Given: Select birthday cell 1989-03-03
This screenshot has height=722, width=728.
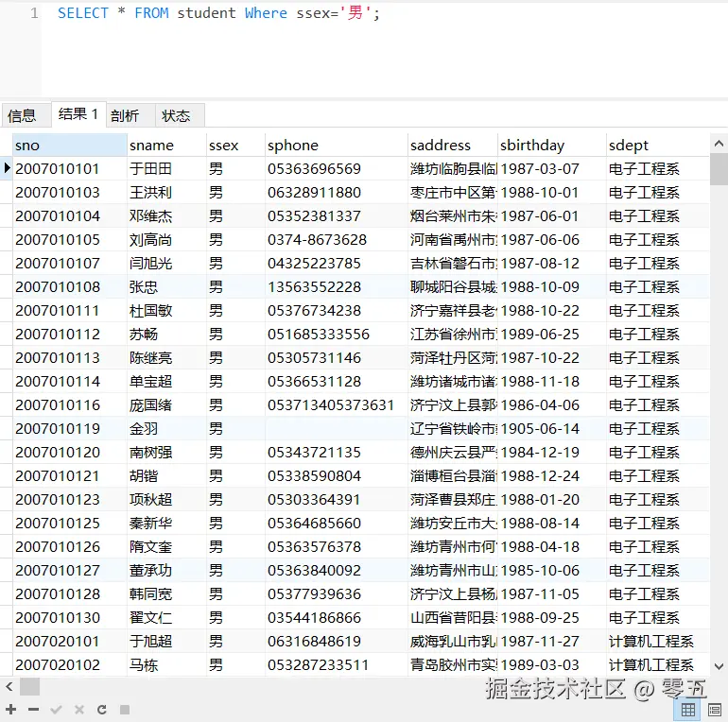Looking at the screenshot, I should coord(552,665).
